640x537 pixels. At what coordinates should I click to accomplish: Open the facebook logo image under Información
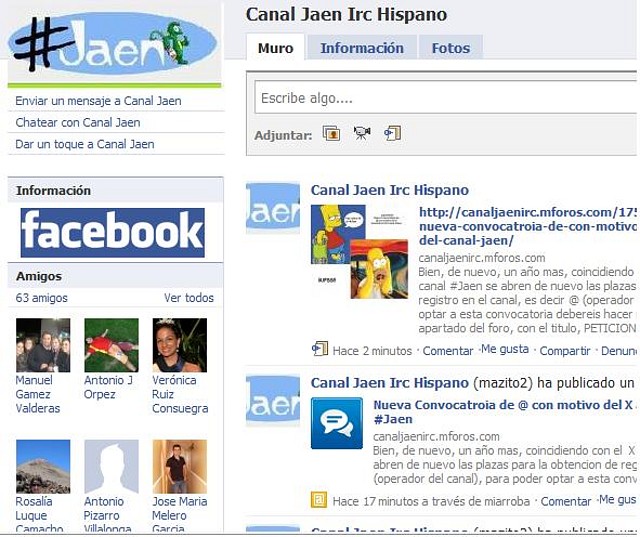113,233
